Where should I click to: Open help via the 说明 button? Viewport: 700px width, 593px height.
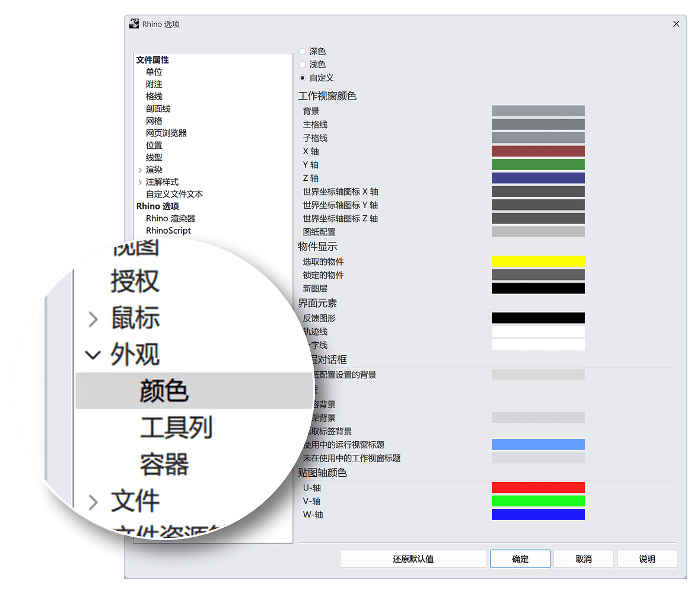click(x=647, y=558)
